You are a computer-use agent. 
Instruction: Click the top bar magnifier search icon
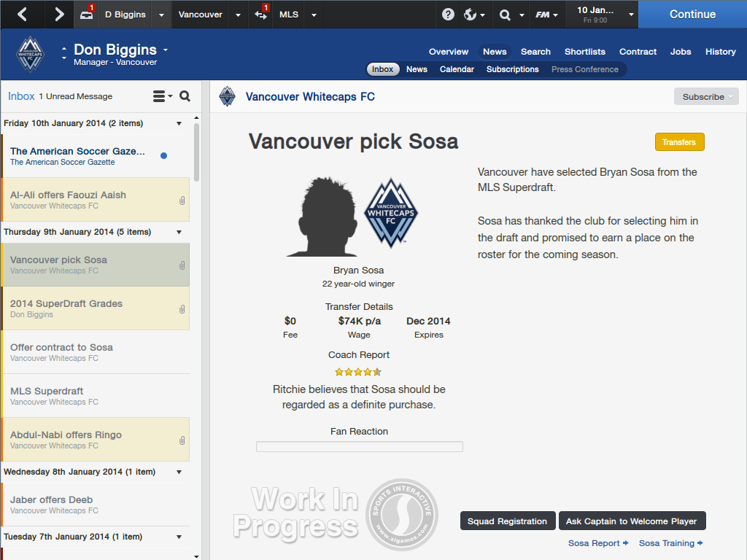505,15
